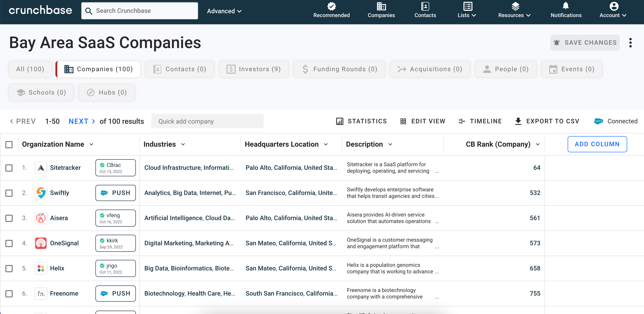Open the Hubs (0) tab

click(x=107, y=93)
